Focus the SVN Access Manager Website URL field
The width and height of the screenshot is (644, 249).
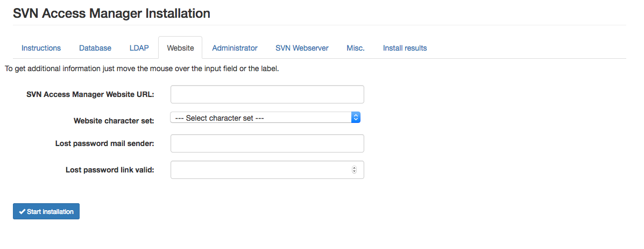(267, 94)
